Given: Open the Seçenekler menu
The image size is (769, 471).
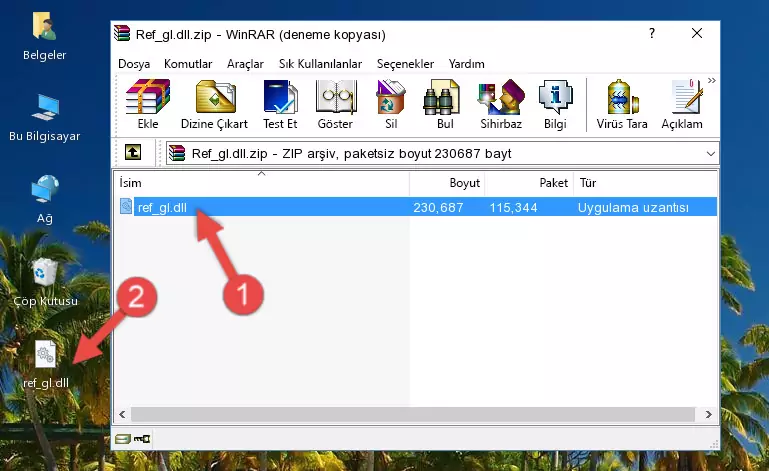Looking at the screenshot, I should pos(405,64).
